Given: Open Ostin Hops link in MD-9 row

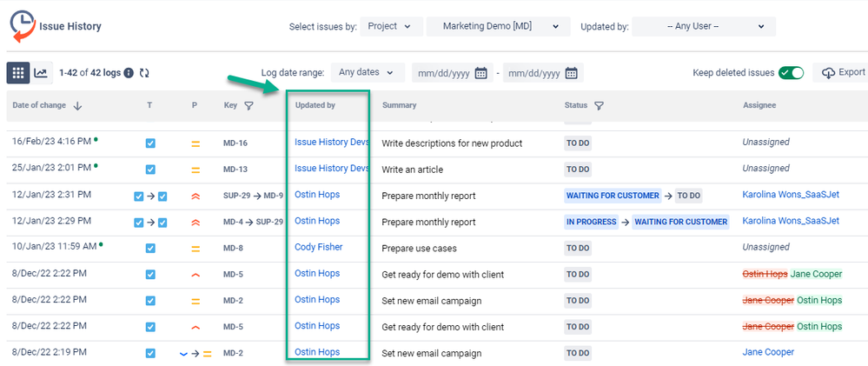Looking at the screenshot, I should pyautogui.click(x=317, y=195).
